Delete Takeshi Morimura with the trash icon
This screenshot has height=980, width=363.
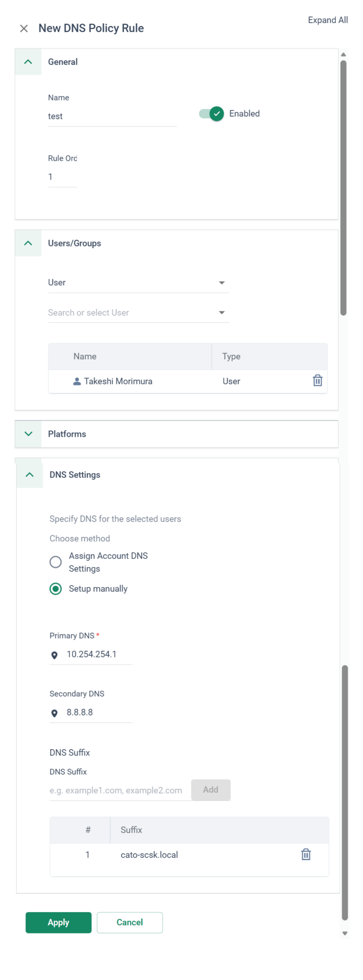point(318,381)
